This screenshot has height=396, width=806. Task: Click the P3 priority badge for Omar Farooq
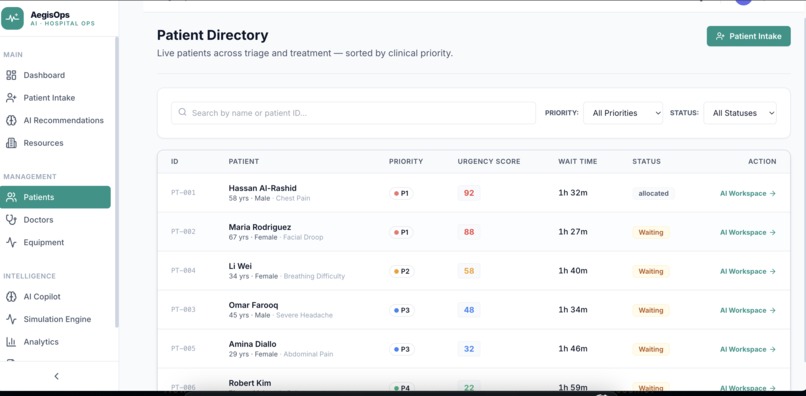[401, 311]
